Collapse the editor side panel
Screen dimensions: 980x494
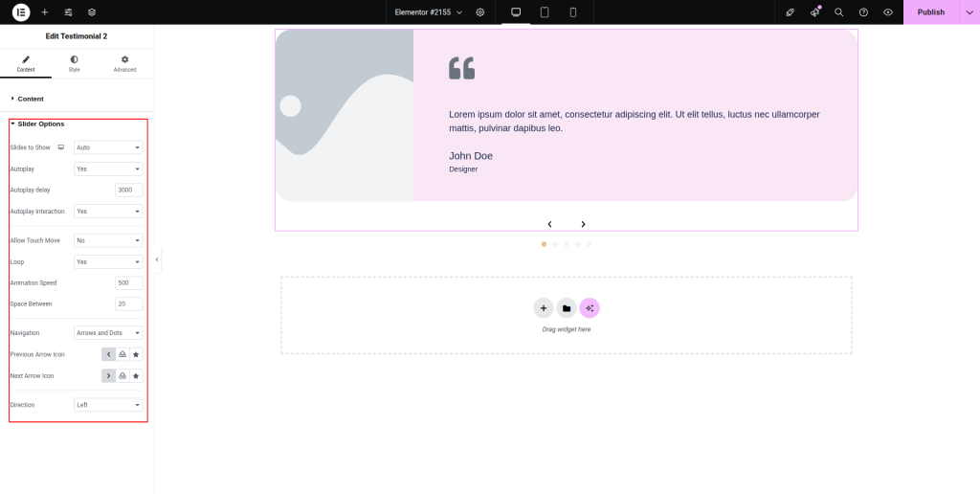(157, 258)
